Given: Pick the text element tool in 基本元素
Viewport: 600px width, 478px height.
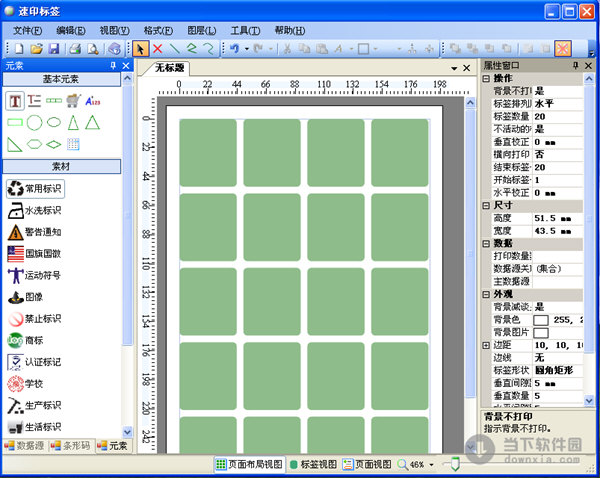Looking at the screenshot, I should (15, 100).
